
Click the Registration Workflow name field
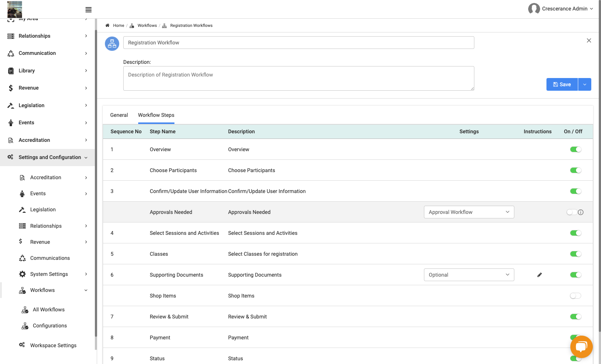(299, 43)
